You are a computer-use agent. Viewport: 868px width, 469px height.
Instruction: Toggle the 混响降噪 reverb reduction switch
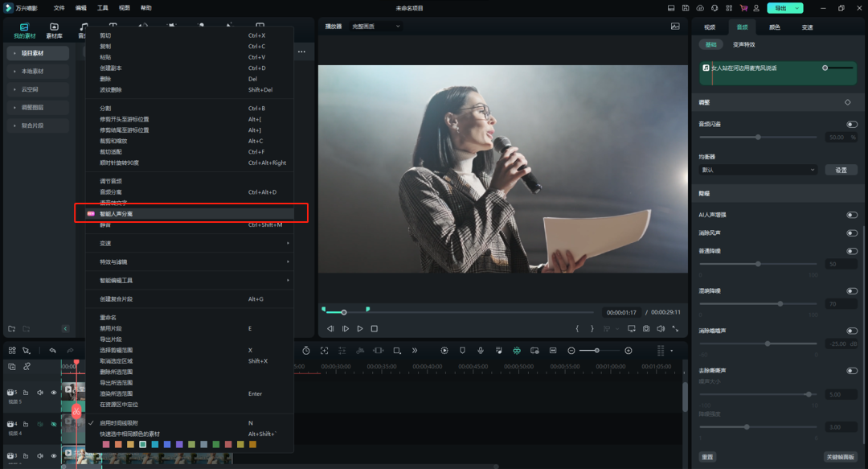(x=852, y=291)
